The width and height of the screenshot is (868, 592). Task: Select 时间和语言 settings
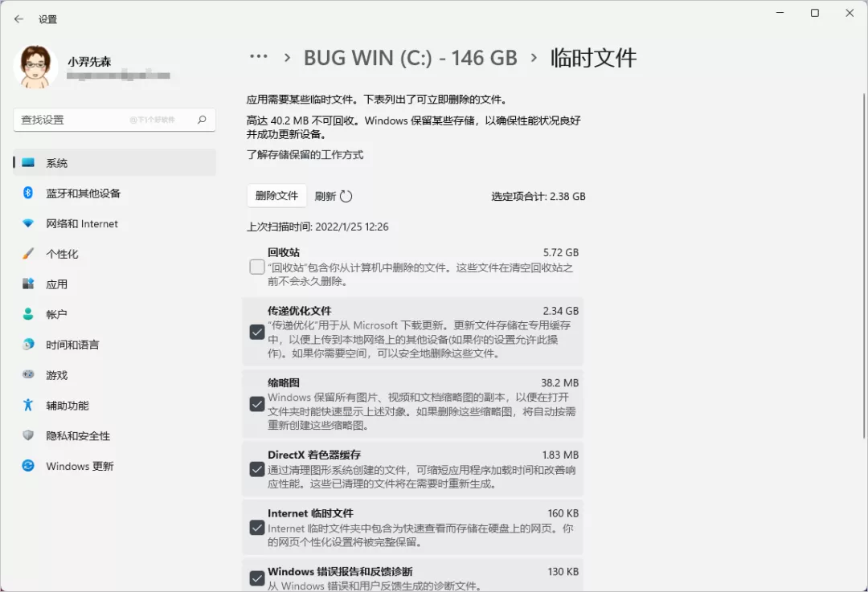pyautogui.click(x=71, y=344)
